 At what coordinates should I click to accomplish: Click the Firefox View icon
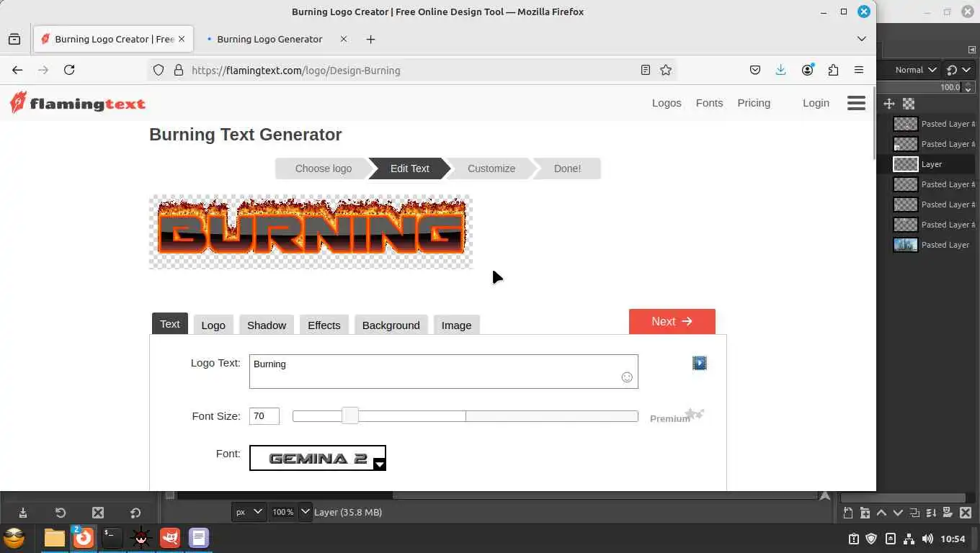(x=14, y=39)
